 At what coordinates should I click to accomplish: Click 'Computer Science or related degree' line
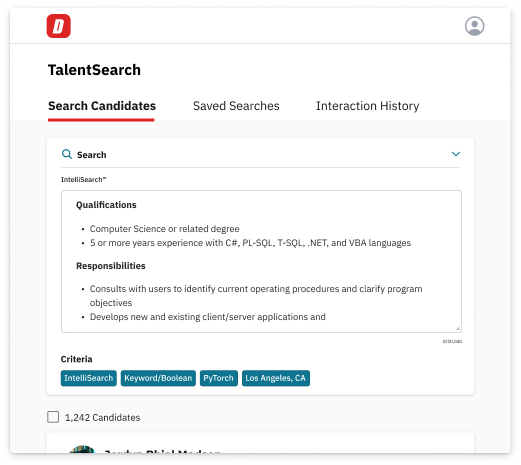164,229
